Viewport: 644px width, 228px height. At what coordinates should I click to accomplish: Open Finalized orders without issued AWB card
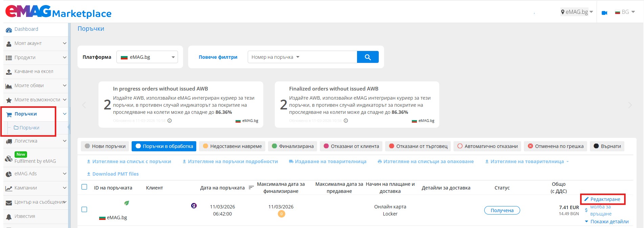[357, 104]
